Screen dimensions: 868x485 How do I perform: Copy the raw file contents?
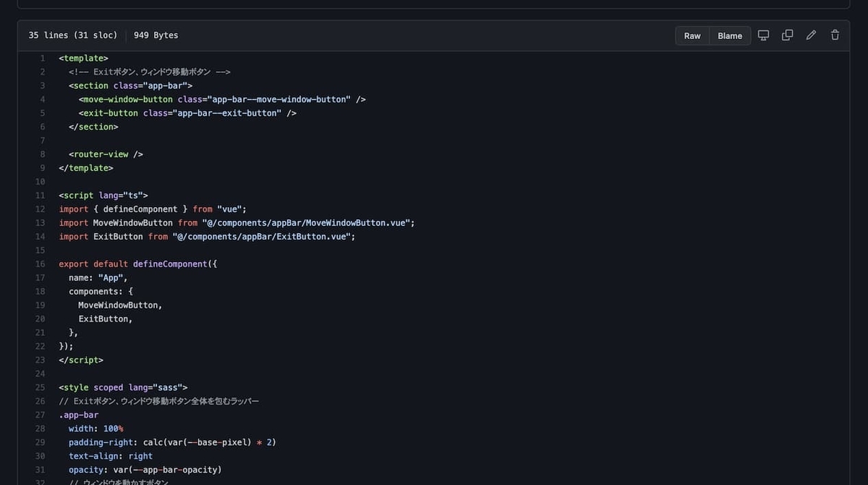787,35
